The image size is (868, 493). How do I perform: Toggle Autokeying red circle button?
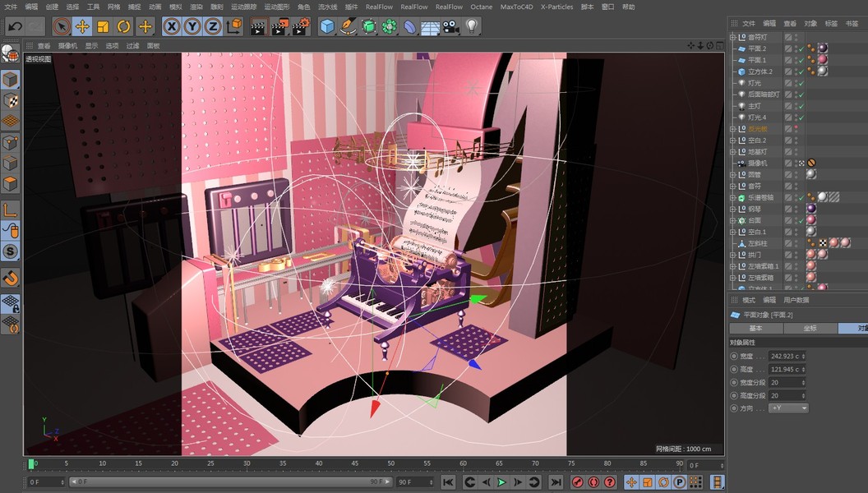click(x=593, y=482)
